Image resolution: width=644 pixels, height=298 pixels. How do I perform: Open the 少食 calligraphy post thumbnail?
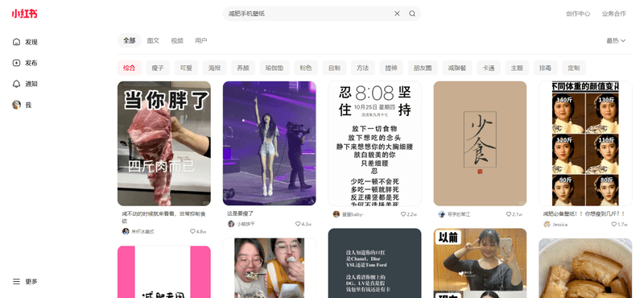click(x=480, y=143)
